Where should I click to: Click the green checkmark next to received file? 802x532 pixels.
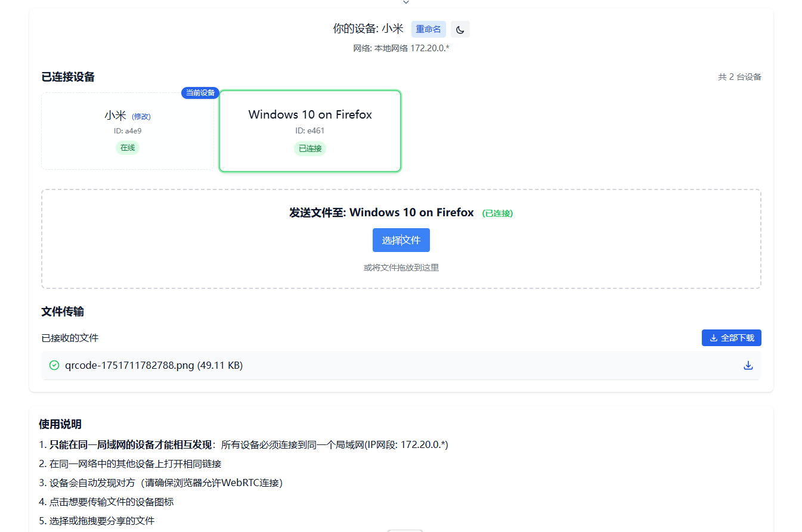click(54, 365)
